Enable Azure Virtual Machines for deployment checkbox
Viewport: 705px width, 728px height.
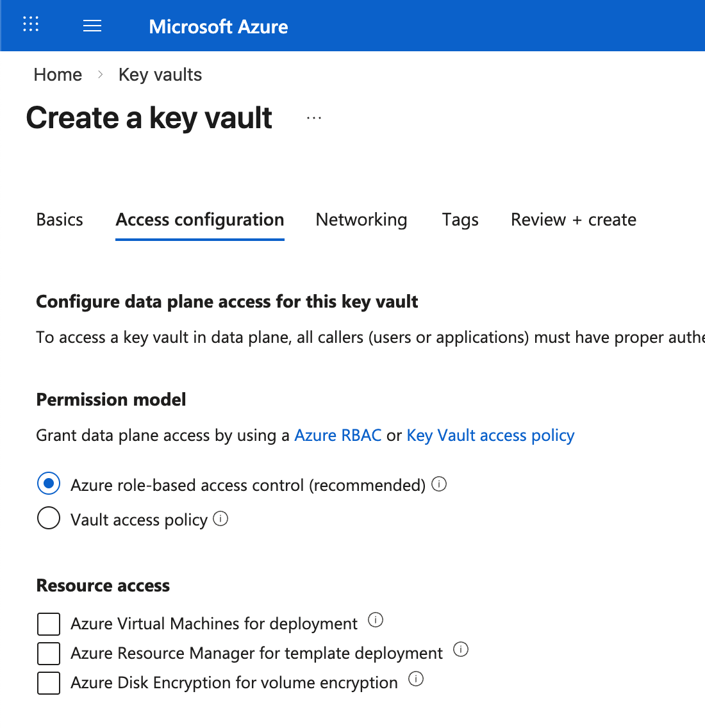point(49,624)
